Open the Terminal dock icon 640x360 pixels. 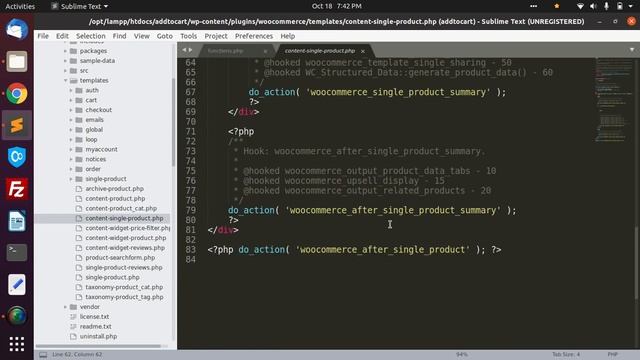pos(17,252)
